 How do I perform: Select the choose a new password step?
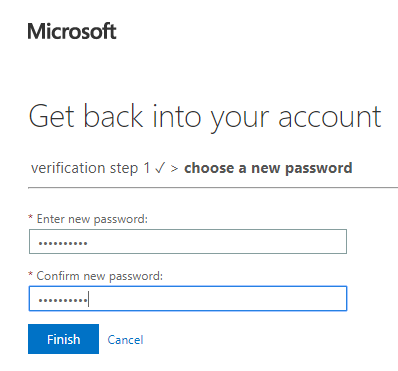[268, 168]
